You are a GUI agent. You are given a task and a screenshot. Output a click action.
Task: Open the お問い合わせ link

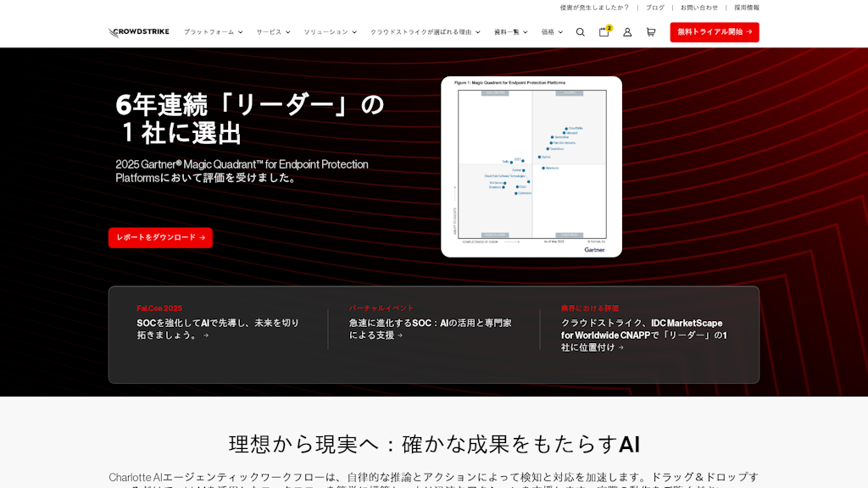pos(699,8)
